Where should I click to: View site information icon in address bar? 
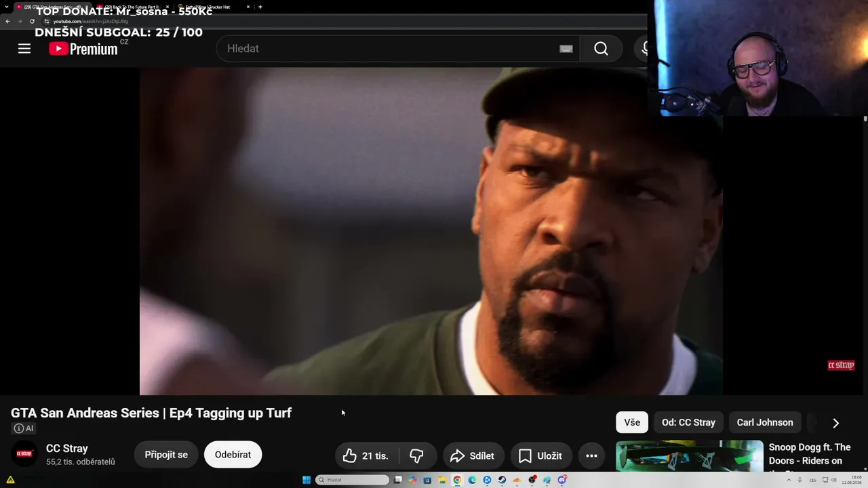(47, 21)
